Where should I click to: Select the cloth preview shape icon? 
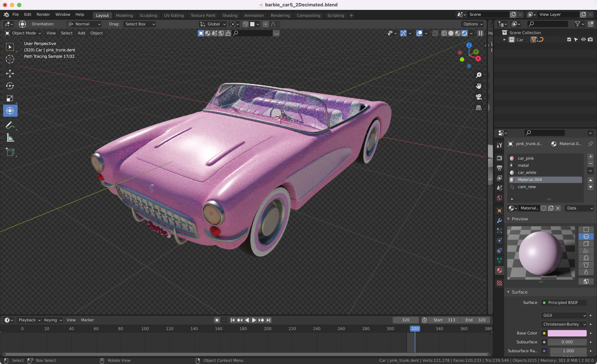tap(586, 265)
